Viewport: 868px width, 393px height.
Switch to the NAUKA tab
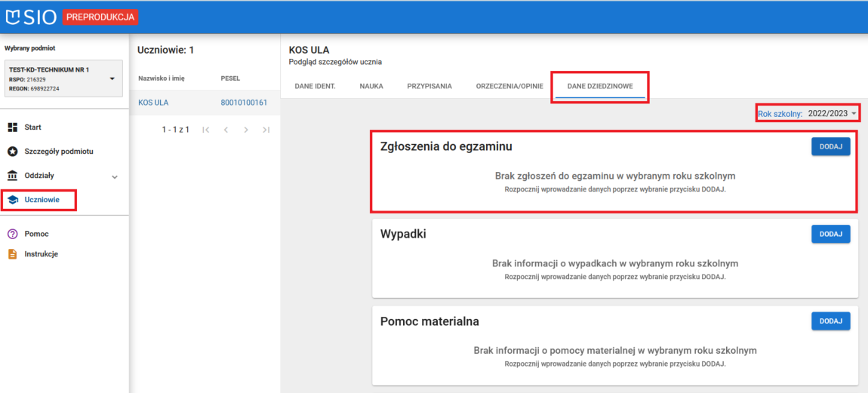(371, 86)
